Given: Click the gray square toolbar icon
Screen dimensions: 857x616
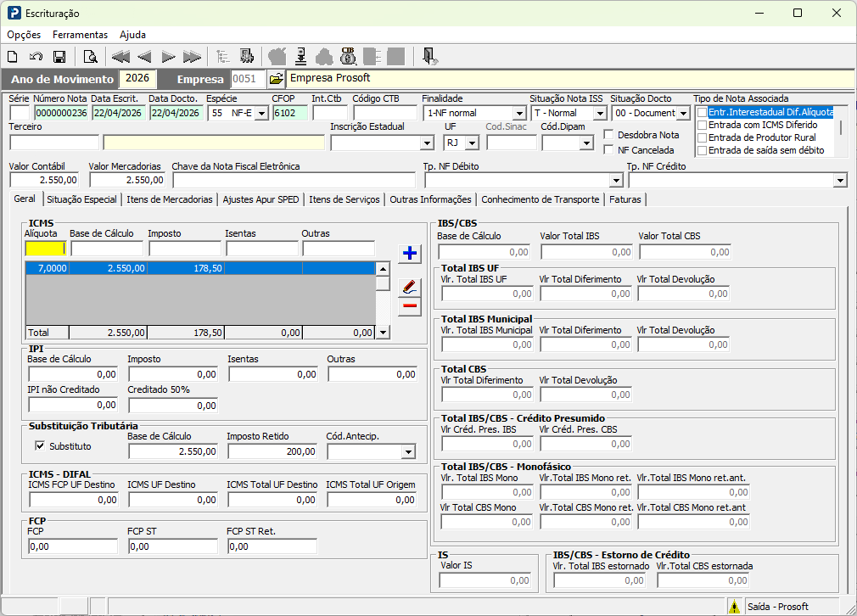Looking at the screenshot, I should coord(395,56).
